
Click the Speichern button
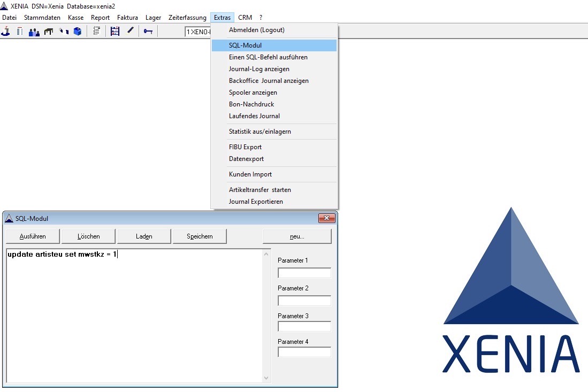[200, 236]
